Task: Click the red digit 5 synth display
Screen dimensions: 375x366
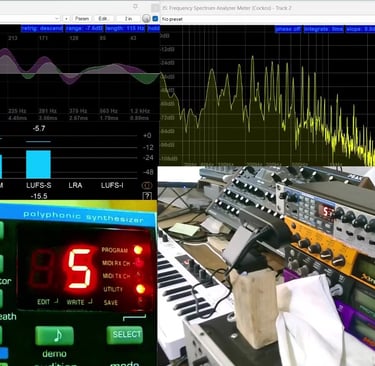Action: coord(79,268)
